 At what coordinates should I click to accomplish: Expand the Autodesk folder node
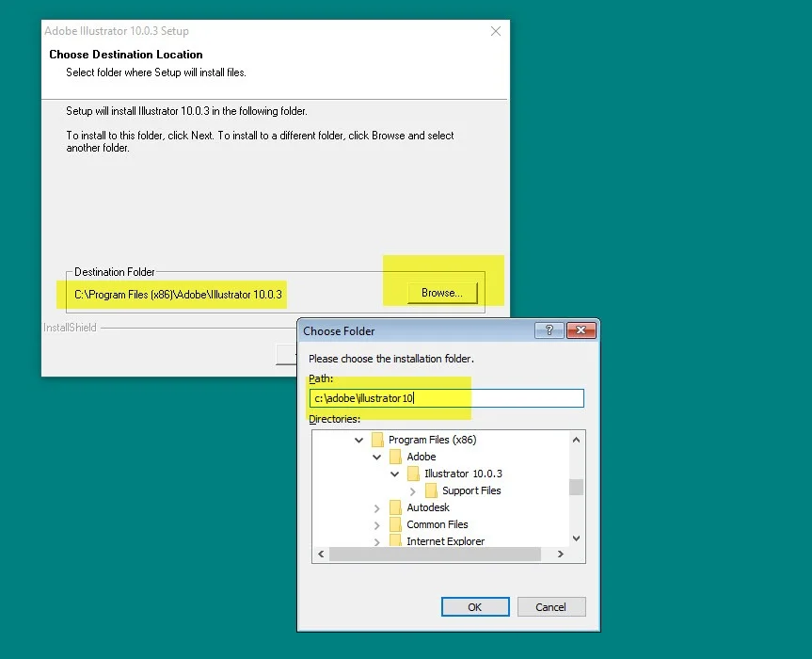tap(377, 508)
